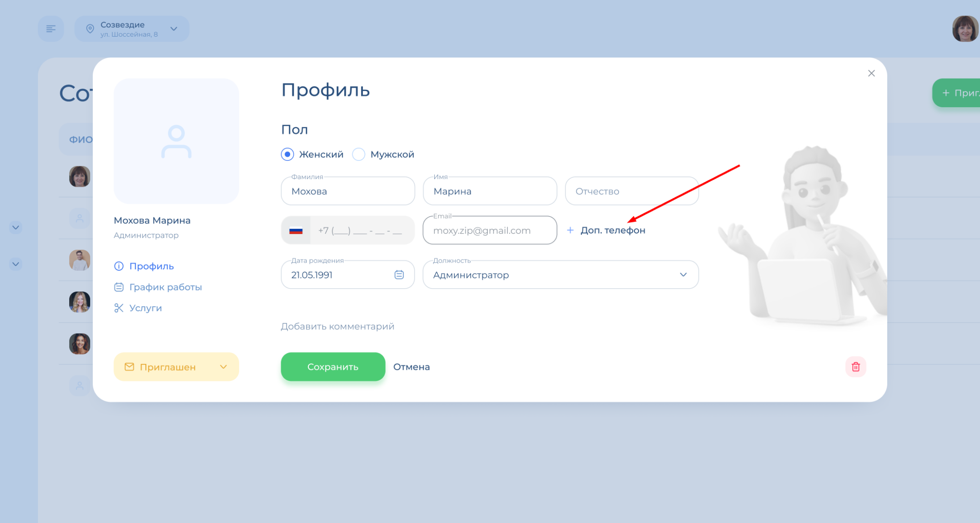This screenshot has height=523, width=980.
Task: Expand the Должность Администратор dropdown
Action: (x=561, y=275)
